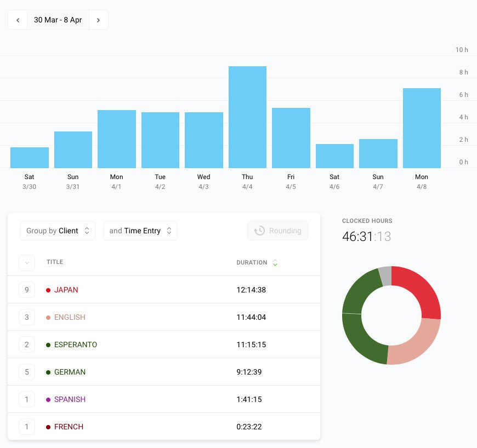Click the Thu 4/4 bar in chart
This screenshot has height=448, width=477.
(x=247, y=117)
